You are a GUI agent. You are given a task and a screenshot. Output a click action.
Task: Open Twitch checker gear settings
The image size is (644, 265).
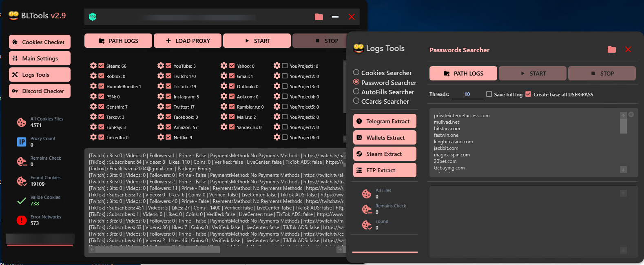coord(161,76)
